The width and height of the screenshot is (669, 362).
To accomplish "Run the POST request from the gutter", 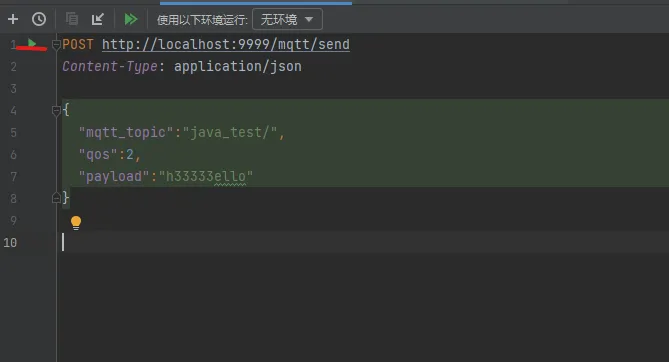I will coord(32,43).
